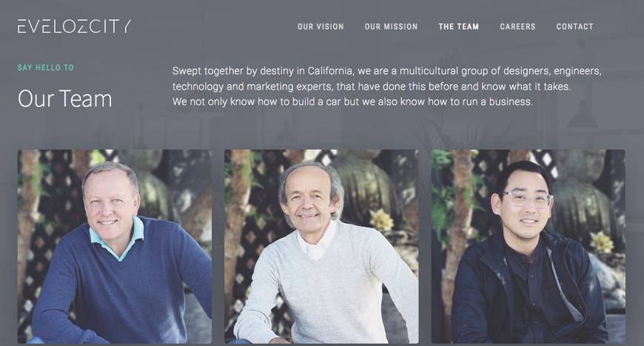644x346 pixels.
Task: Click the 'technology and marketing experts' line
Action: point(372,87)
